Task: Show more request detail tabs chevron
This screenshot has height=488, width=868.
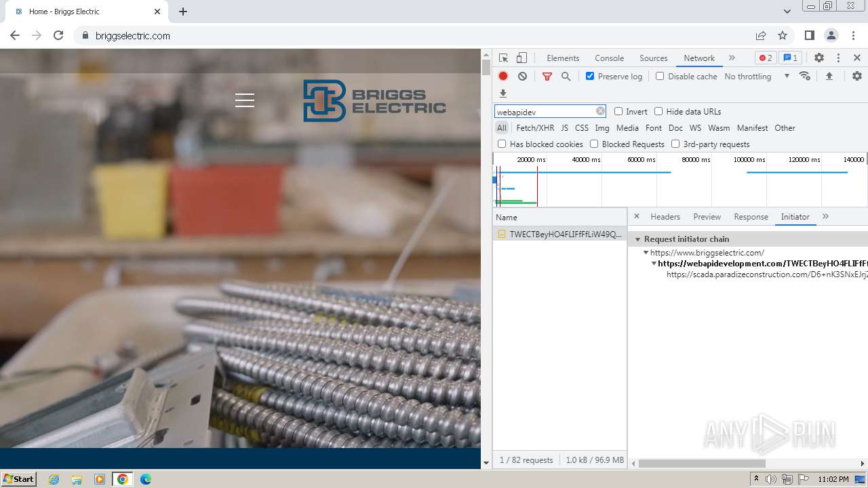Action: pos(825,216)
